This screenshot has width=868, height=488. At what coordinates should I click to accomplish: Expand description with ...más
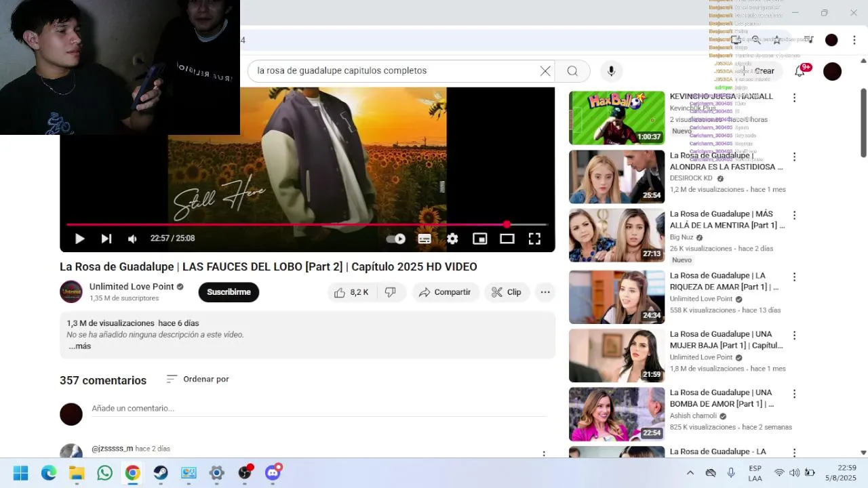(79, 346)
